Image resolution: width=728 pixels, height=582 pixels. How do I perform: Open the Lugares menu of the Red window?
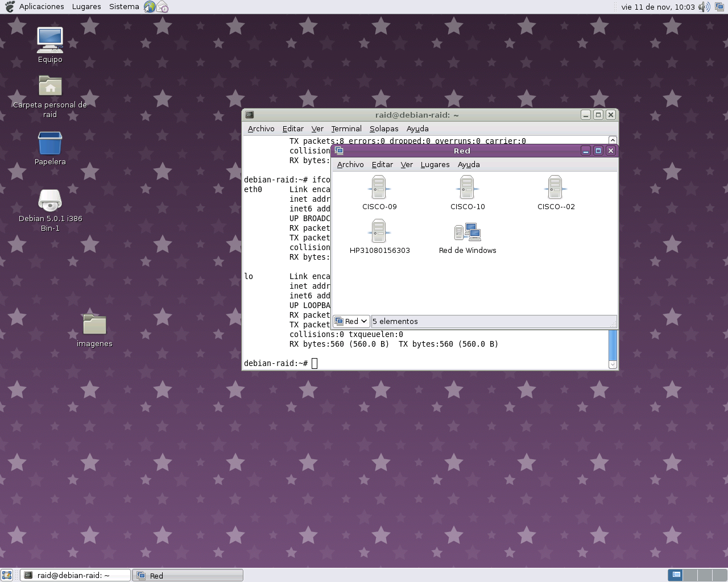tap(435, 164)
